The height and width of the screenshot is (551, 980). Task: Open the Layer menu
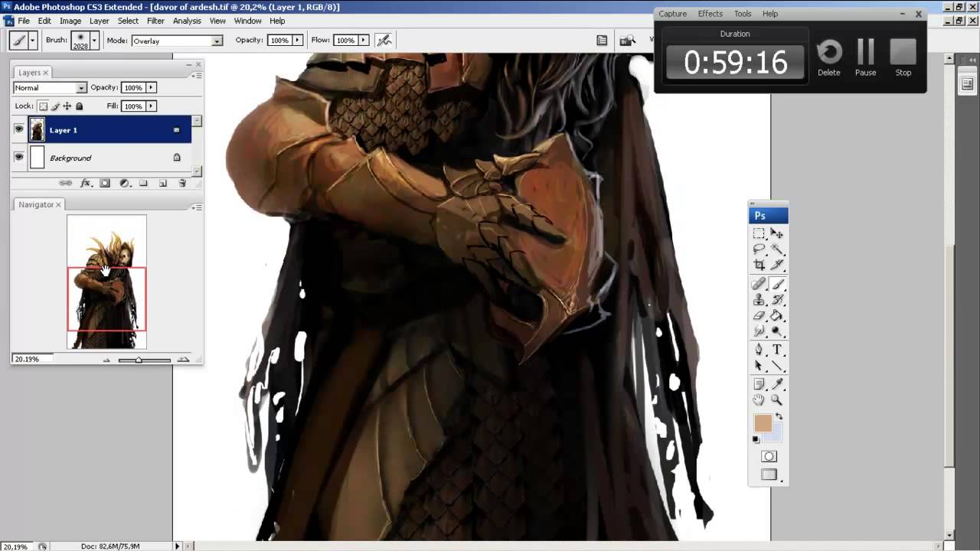tap(100, 21)
